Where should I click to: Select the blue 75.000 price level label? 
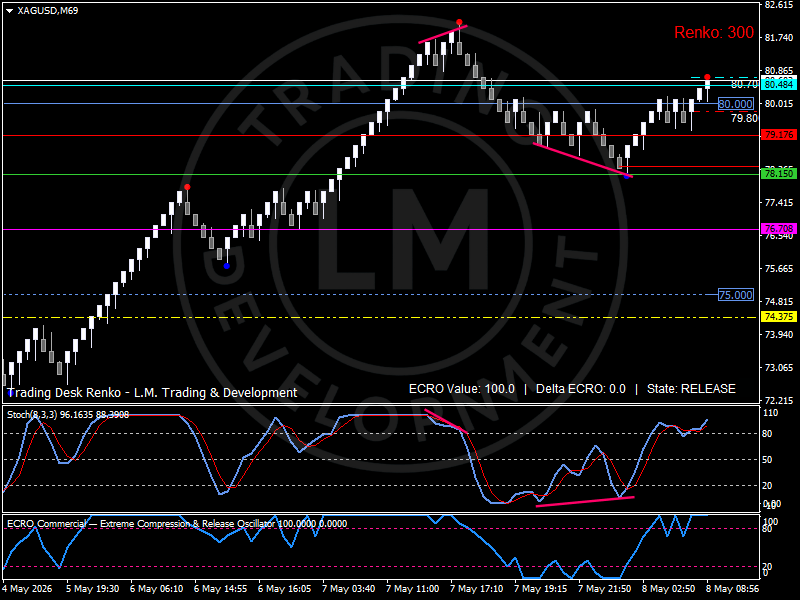(x=735, y=294)
